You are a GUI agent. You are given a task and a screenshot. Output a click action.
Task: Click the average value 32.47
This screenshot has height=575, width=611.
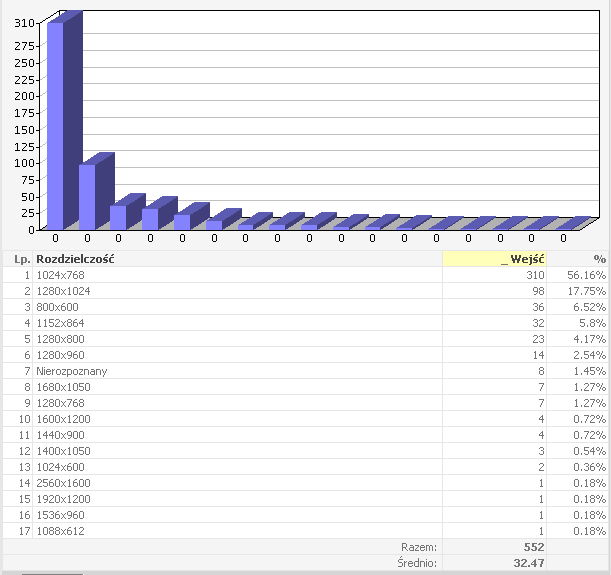[529, 563]
